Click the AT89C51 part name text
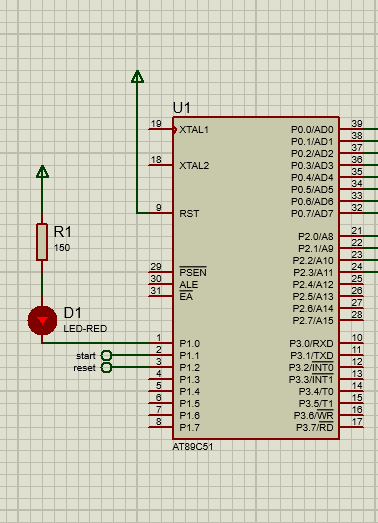378x523 pixels. click(193, 447)
